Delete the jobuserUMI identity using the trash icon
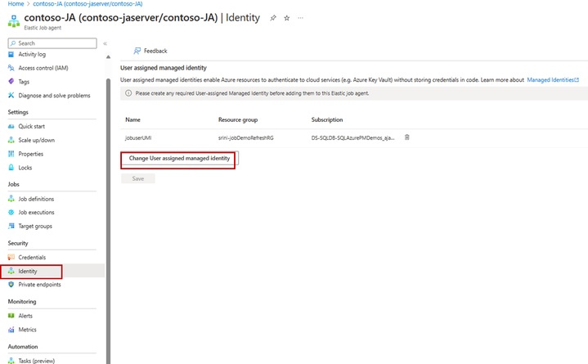 tap(407, 137)
